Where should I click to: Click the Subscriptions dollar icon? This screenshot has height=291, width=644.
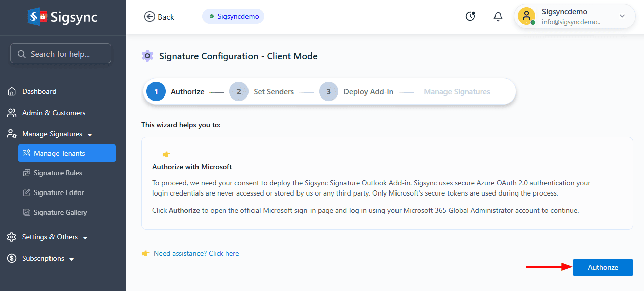pyautogui.click(x=12, y=258)
